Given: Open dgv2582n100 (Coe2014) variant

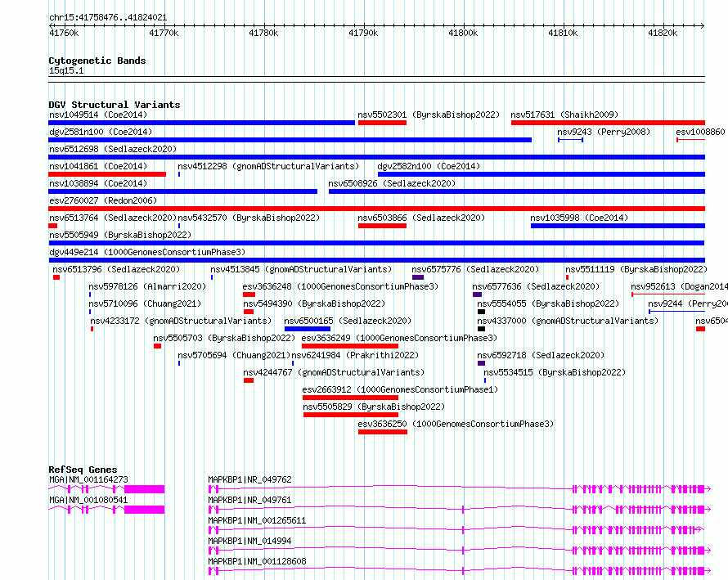Looking at the screenshot, I should pyautogui.click(x=429, y=166).
